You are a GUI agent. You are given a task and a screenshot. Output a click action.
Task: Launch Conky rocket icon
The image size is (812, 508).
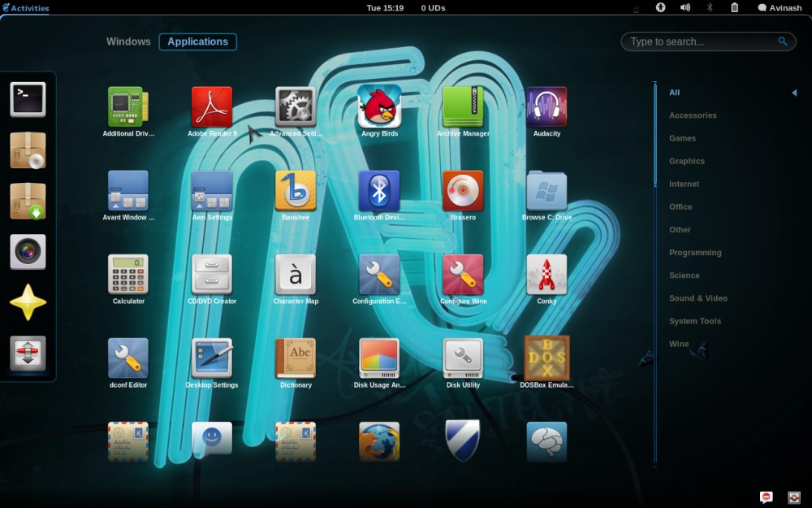click(x=546, y=275)
